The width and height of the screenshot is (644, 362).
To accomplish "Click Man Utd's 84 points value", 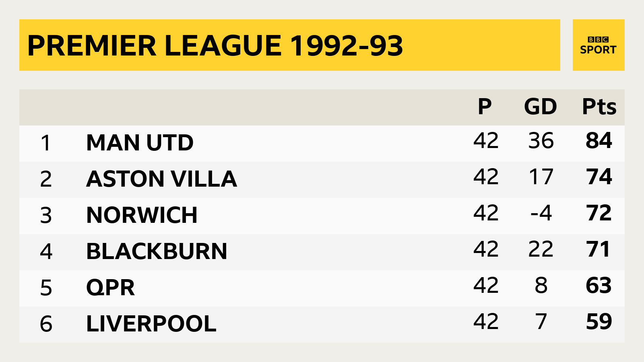I will (x=599, y=140).
